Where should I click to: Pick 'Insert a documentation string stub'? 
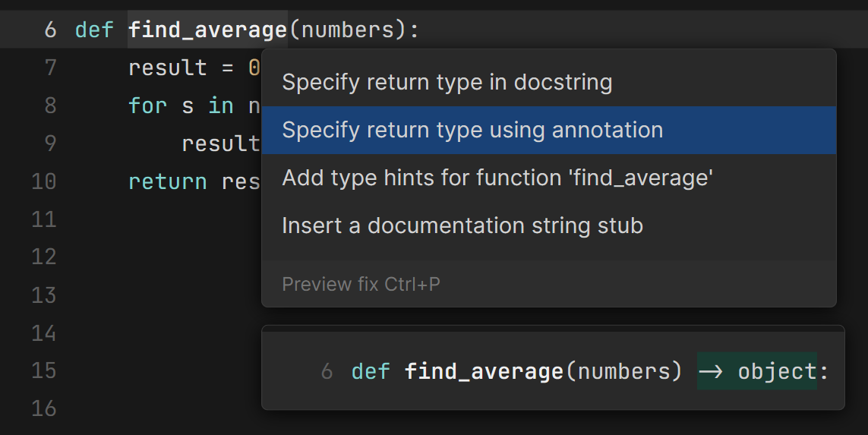pos(462,225)
